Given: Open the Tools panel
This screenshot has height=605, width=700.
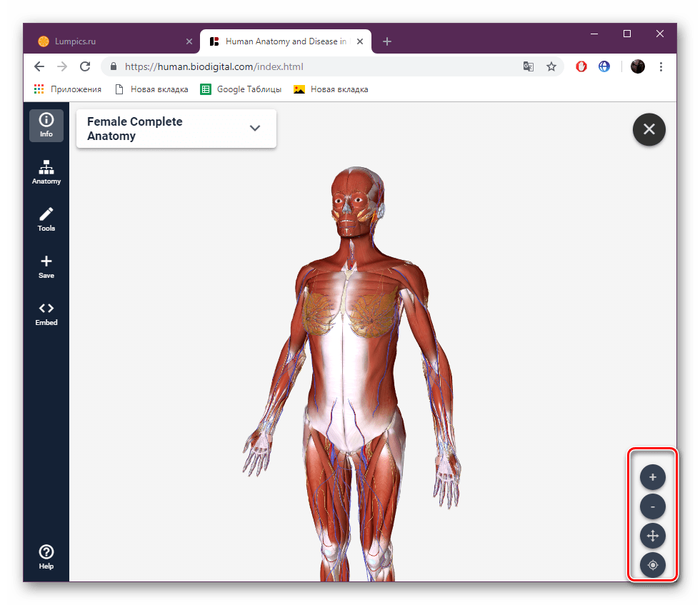Looking at the screenshot, I should coord(46,219).
